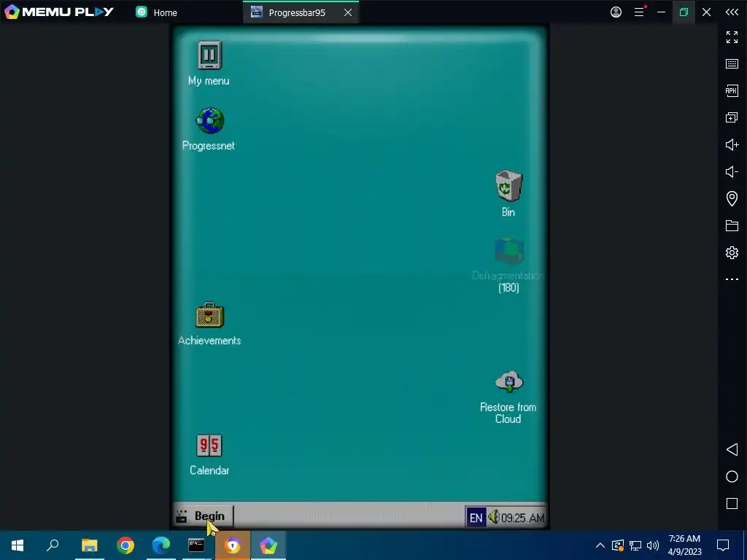Open the My menu pause icon
Image resolution: width=747 pixels, height=560 pixels.
point(209,55)
